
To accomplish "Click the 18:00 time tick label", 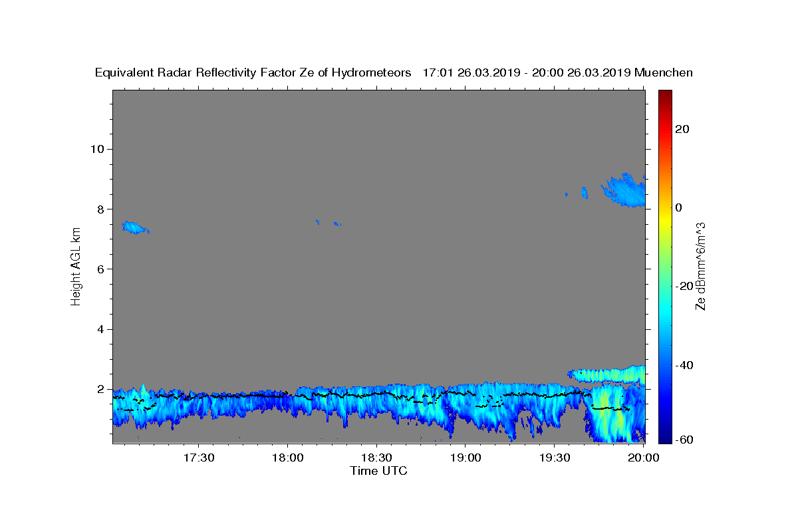I will [x=287, y=458].
